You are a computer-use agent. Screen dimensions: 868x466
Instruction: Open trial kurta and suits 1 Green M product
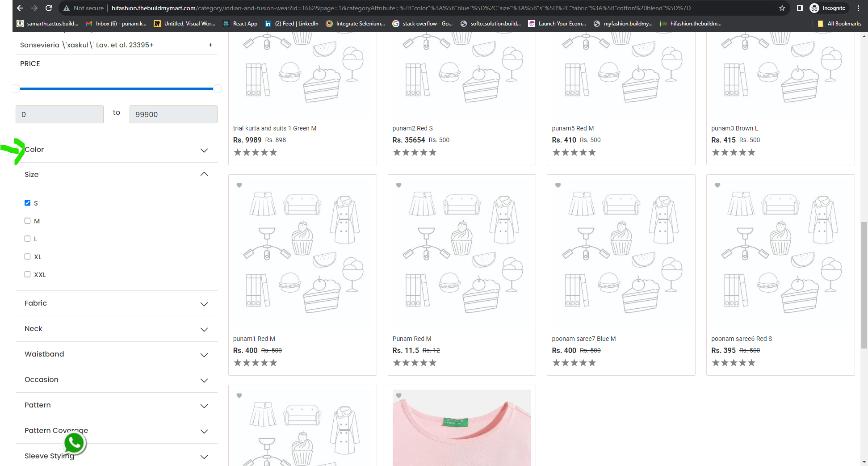(x=275, y=128)
